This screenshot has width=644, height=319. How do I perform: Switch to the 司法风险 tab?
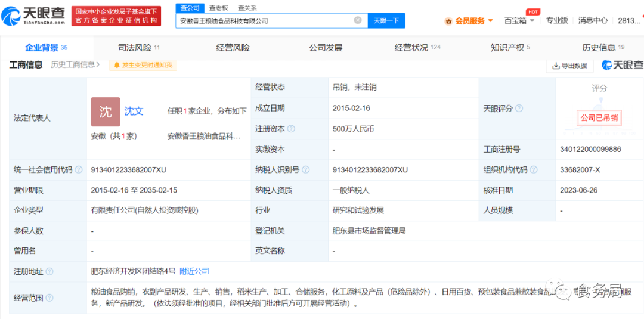pyautogui.click(x=139, y=48)
